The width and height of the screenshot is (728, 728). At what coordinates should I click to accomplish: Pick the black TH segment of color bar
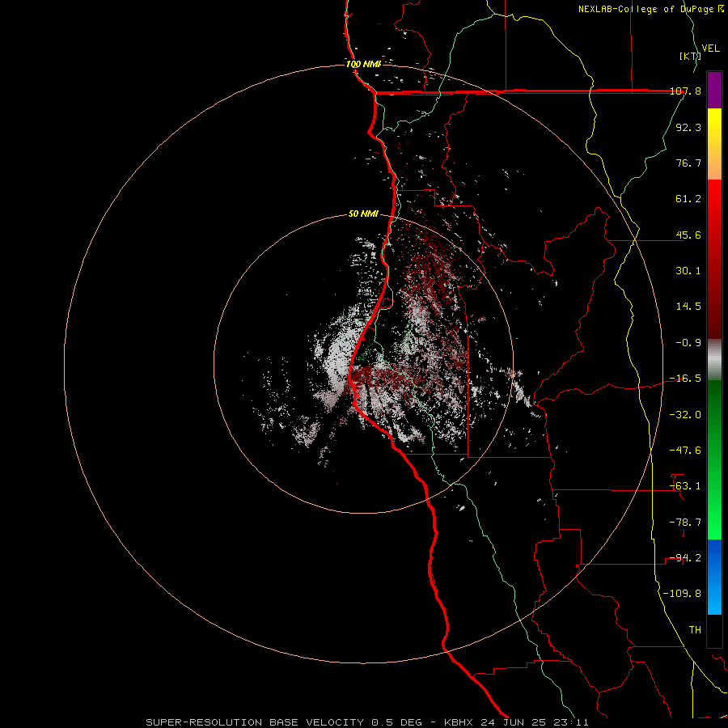(714, 630)
